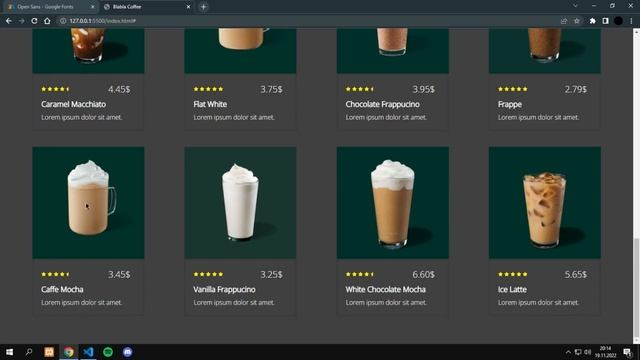
Task: Open the orange app in taskbar
Action: coord(49,352)
